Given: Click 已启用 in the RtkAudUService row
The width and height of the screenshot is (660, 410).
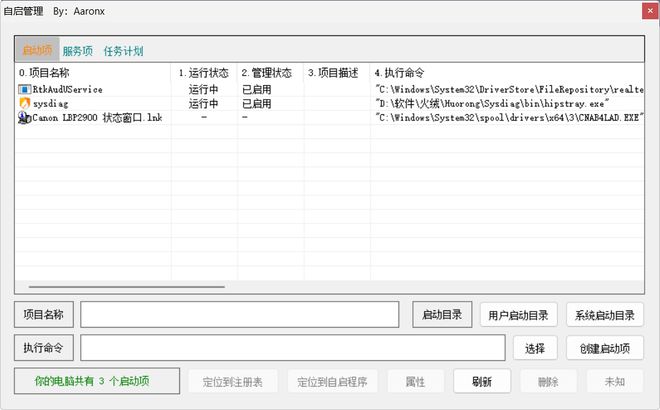Looking at the screenshot, I should click(x=256, y=89).
